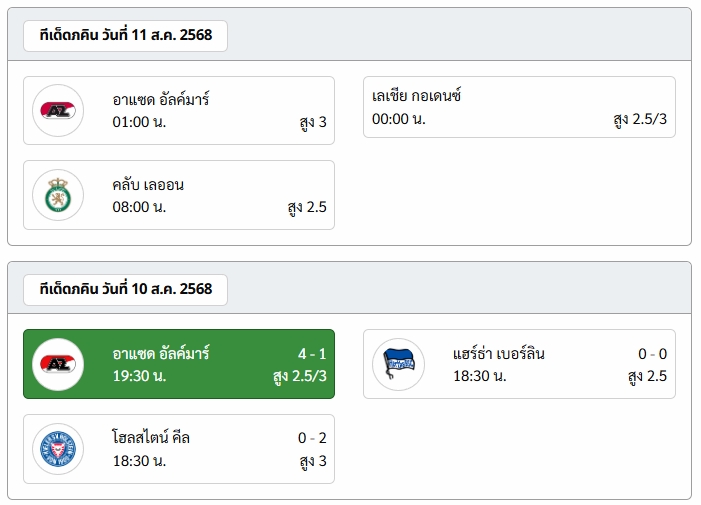Click สูง 2.5 tip on คลับ เลออน card
This screenshot has width=701, height=505.
pyautogui.click(x=307, y=207)
